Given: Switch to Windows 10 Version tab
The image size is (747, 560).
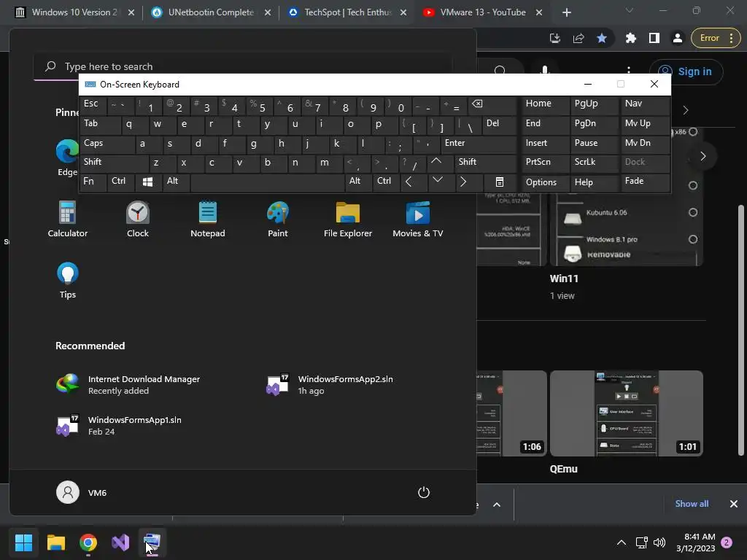Looking at the screenshot, I should click(76, 12).
